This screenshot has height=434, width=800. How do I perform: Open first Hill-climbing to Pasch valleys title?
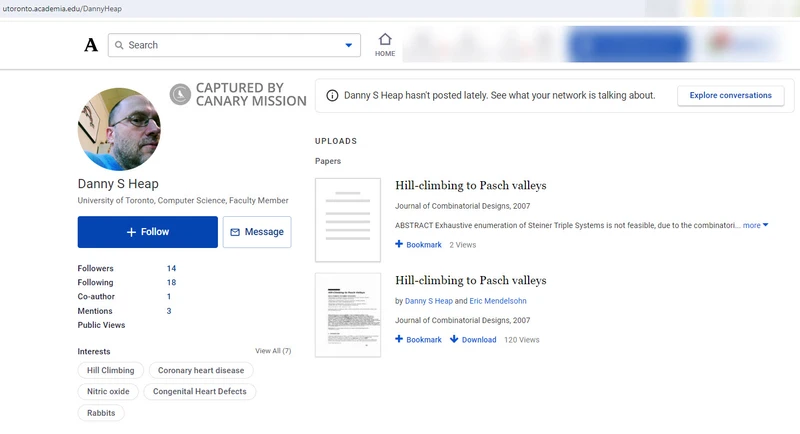point(470,185)
